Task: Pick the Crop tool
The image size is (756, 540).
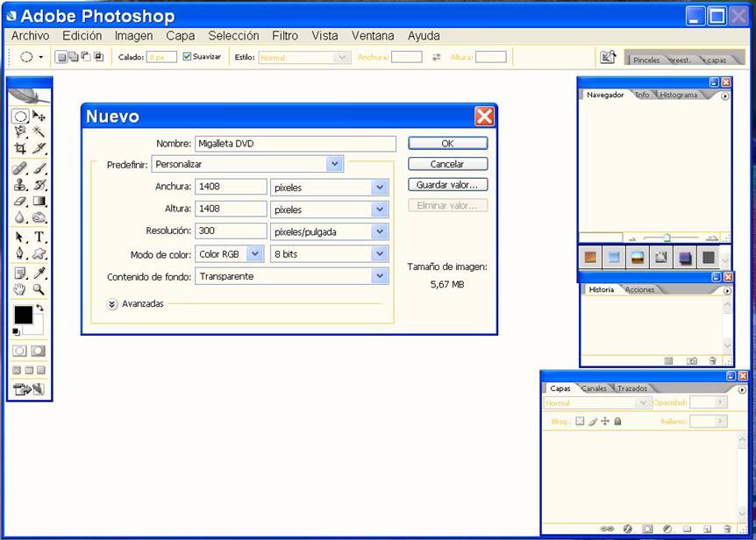Action: [x=20, y=149]
